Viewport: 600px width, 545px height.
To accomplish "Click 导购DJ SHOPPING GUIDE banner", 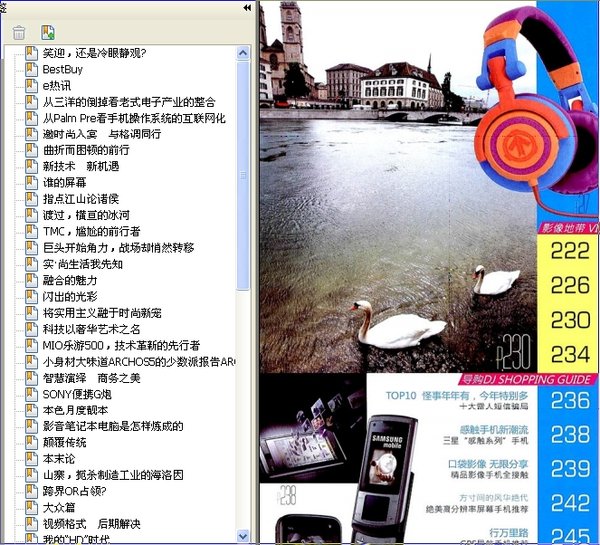I will [527, 379].
